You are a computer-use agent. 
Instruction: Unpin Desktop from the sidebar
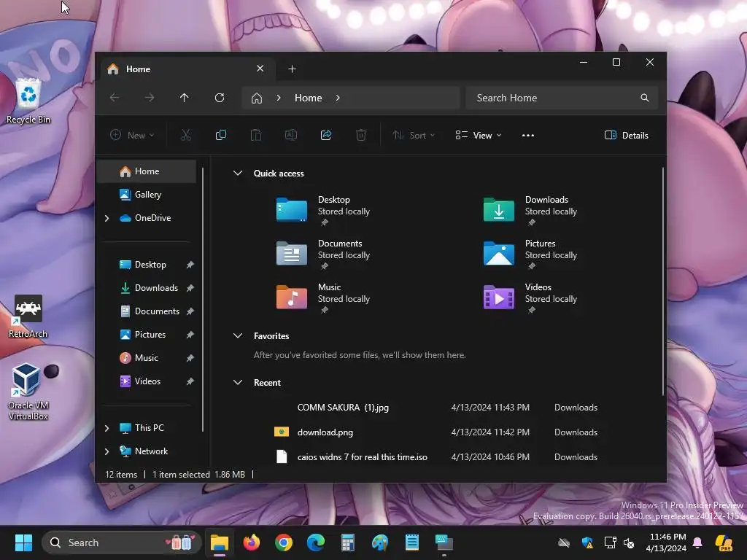pos(190,265)
